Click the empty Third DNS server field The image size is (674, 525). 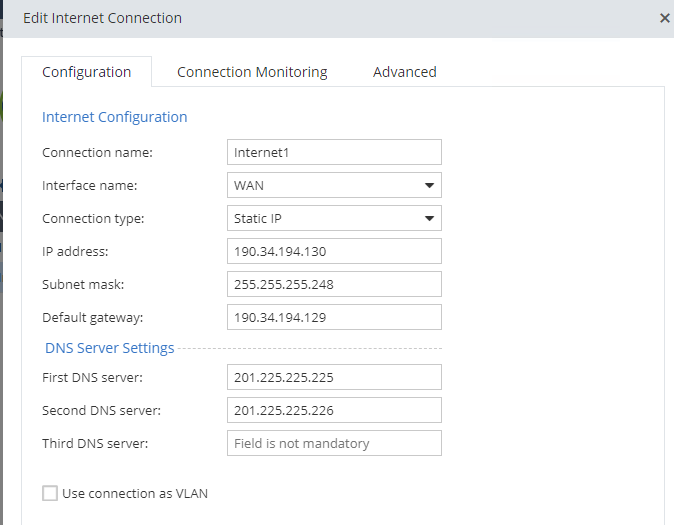tap(334, 443)
